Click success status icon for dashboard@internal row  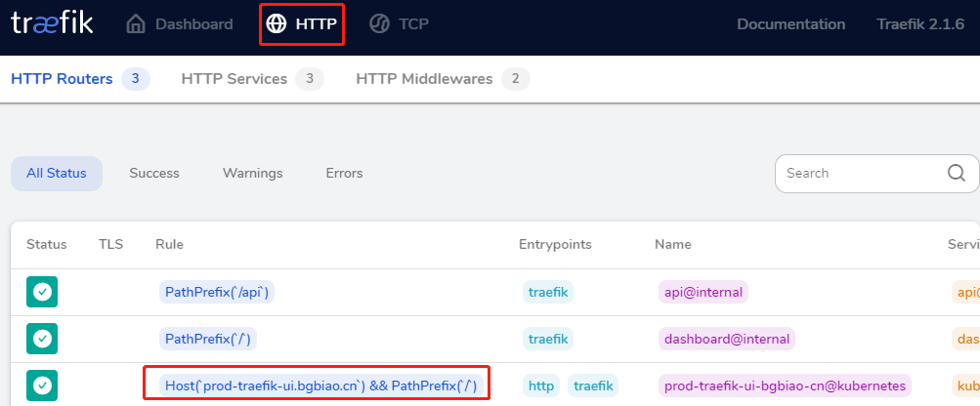coord(42,339)
